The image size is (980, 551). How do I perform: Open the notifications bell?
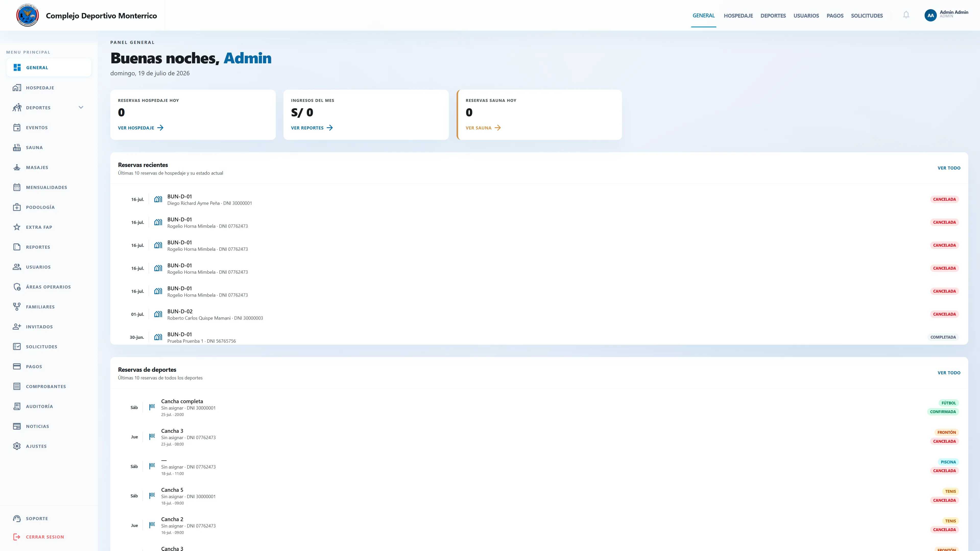pyautogui.click(x=906, y=15)
